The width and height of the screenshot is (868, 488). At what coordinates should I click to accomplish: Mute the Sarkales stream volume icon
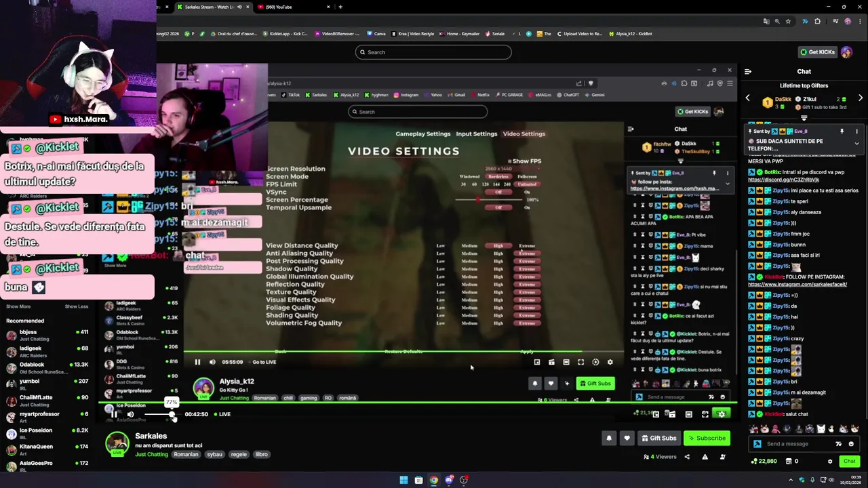[x=130, y=414]
